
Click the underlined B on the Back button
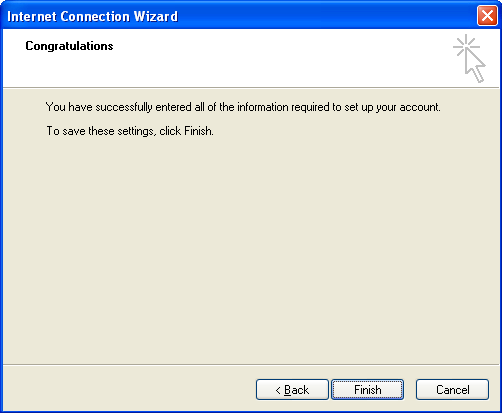[288, 390]
